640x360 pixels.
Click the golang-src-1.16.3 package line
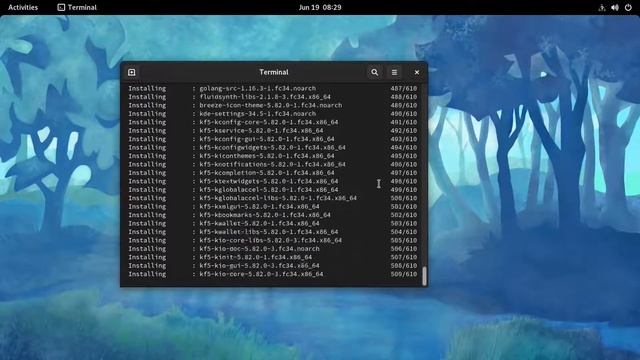pos(273,89)
